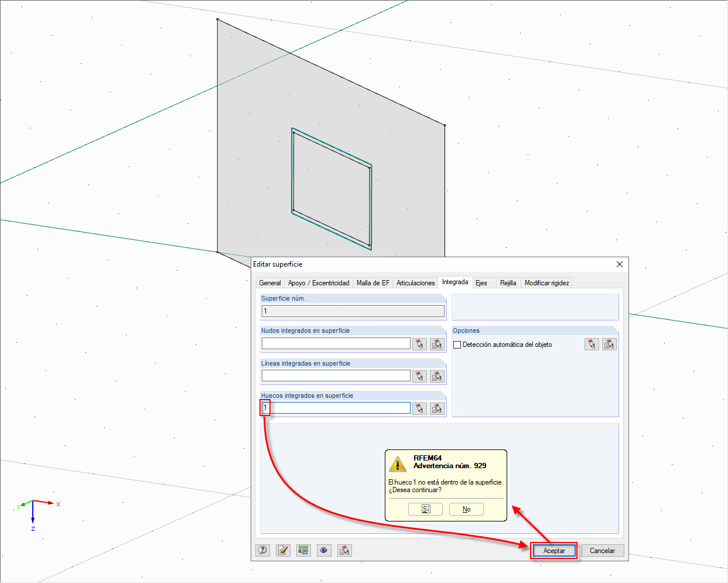Open selection list for integrated openings
The height and width of the screenshot is (583, 728).
pyautogui.click(x=437, y=408)
